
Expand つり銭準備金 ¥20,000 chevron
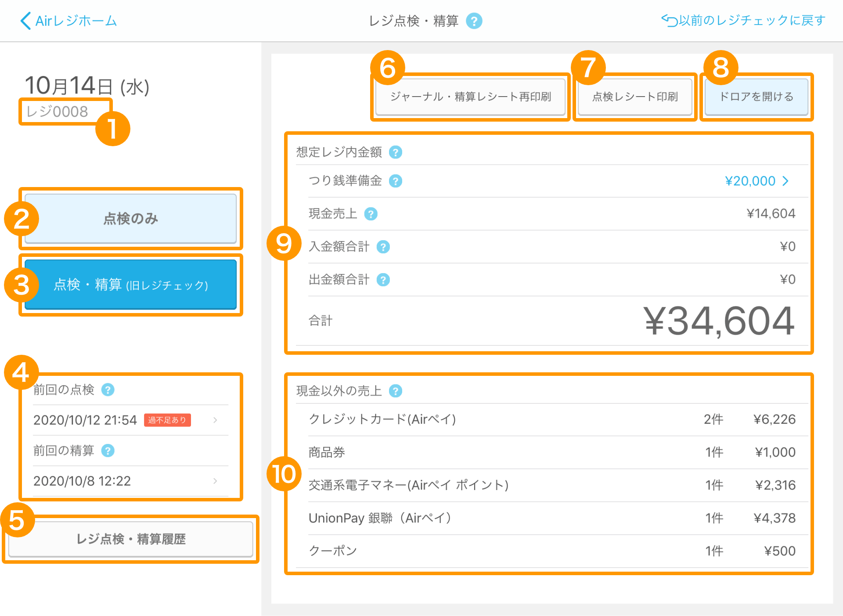tap(785, 181)
